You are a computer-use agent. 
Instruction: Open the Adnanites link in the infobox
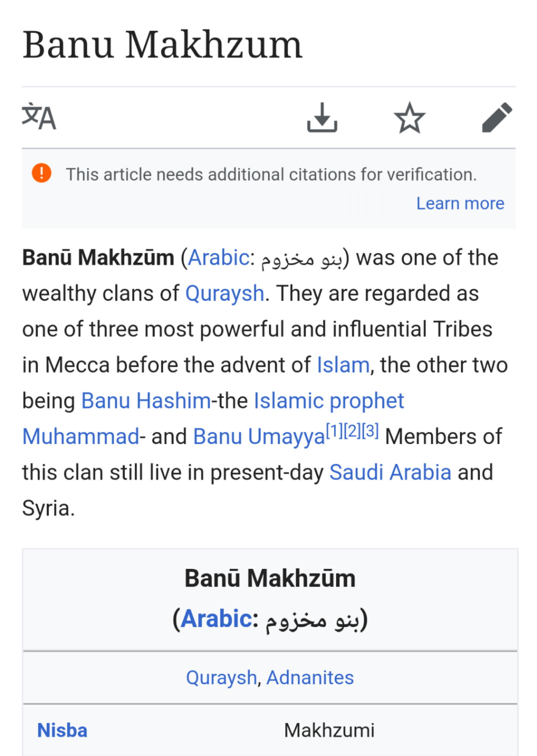click(310, 677)
